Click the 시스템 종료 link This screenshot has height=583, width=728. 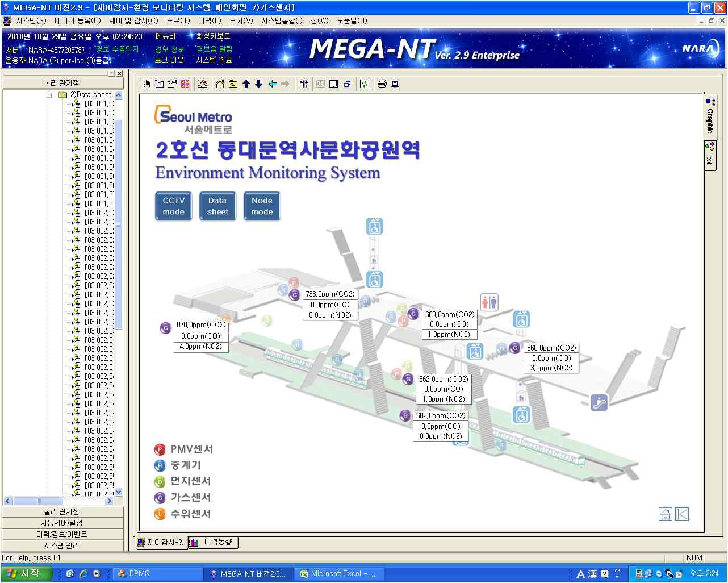(x=214, y=60)
